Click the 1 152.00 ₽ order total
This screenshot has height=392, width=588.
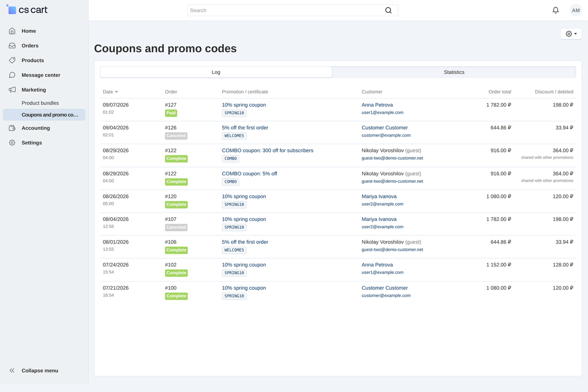point(499,265)
